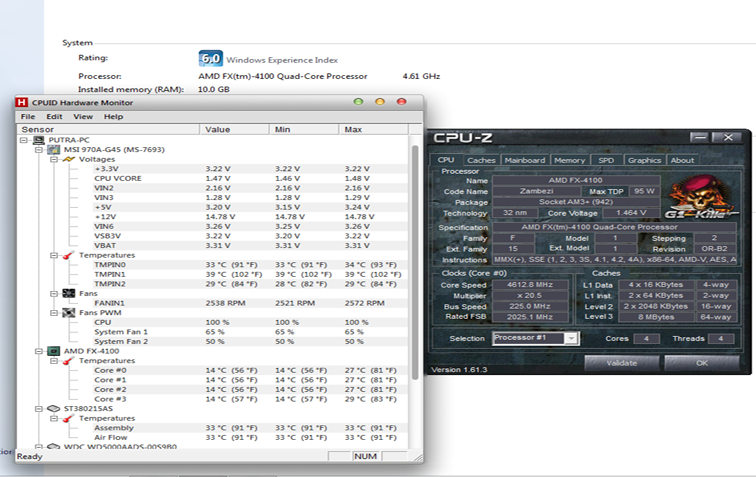Click the OK button in CPU-Z

pos(702,363)
